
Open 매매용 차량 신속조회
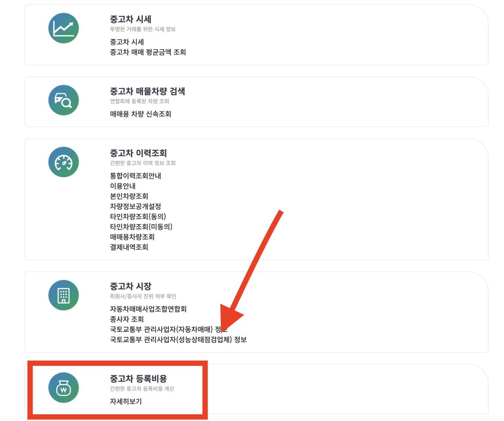(141, 114)
